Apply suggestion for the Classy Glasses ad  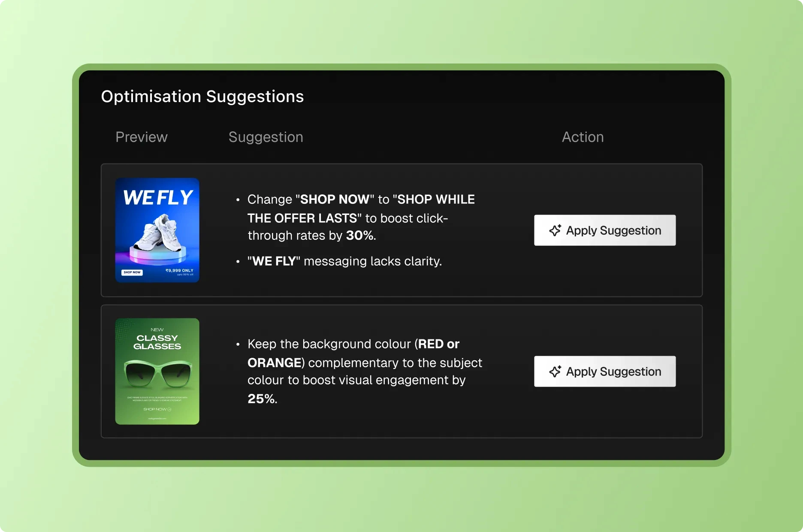click(x=604, y=372)
